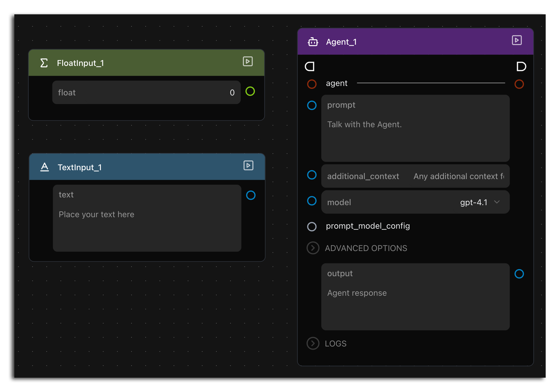
Task: Run the TextInput_1 node play button
Action: click(248, 165)
